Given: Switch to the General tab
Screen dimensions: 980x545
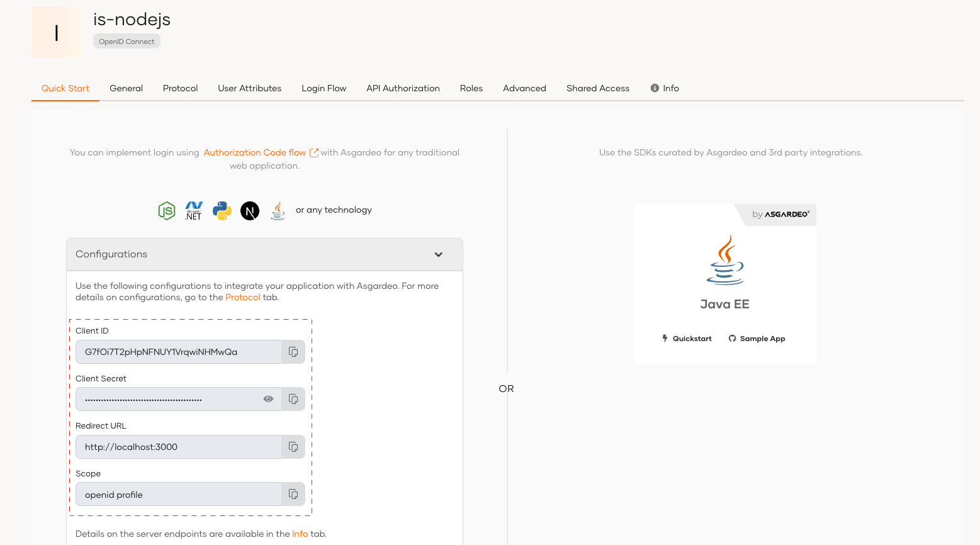Looking at the screenshot, I should [126, 88].
